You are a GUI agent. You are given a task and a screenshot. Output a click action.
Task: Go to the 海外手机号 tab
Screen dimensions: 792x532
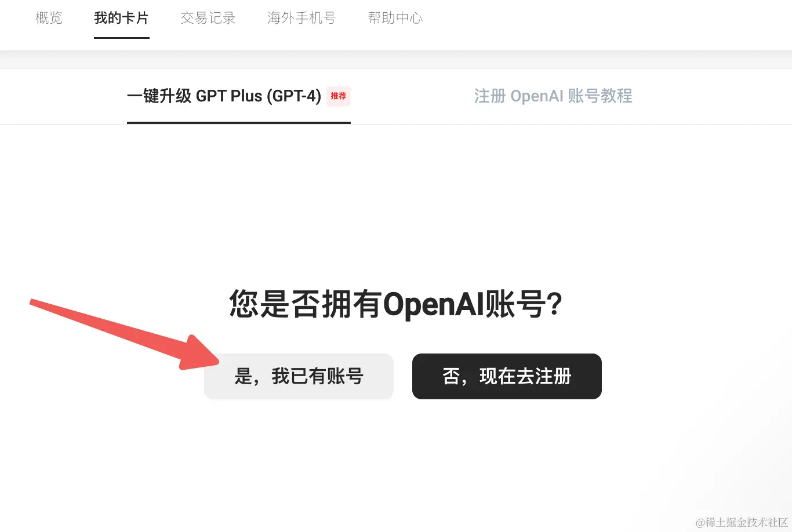pyautogui.click(x=301, y=18)
